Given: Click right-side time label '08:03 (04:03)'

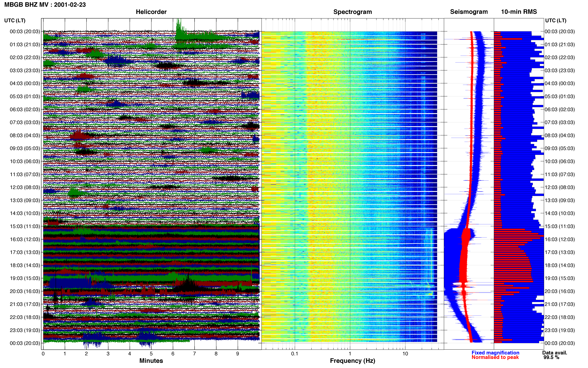Looking at the screenshot, I should 560,135.
